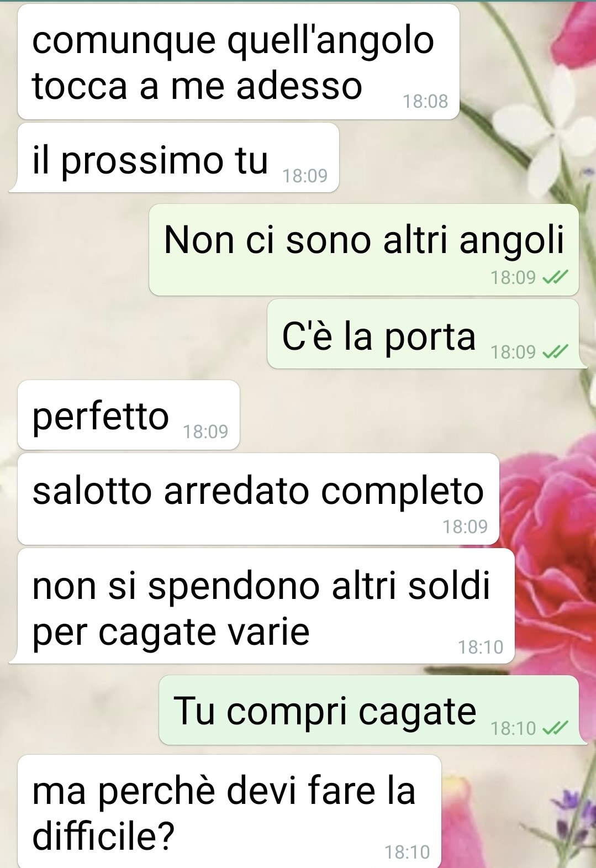
Task: Tap the timestamp under 'salotto arredato completo'
Action: click(x=465, y=527)
